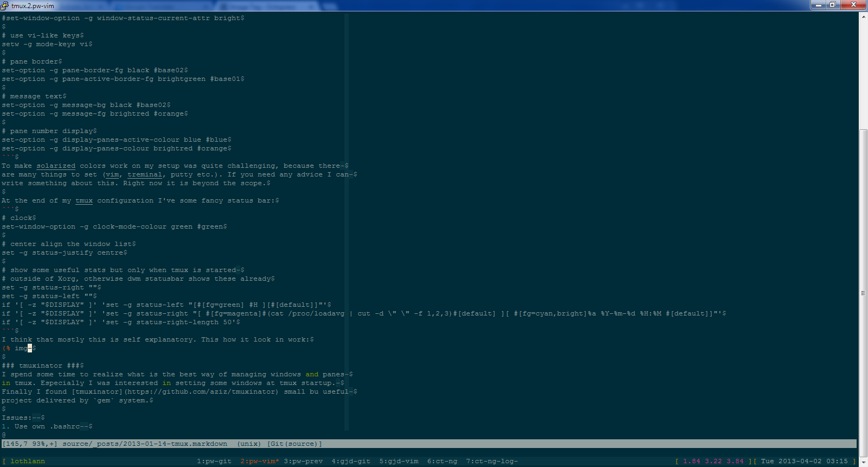
Task: Place cursor on '# use vi-like keys' line
Action: 43,35
